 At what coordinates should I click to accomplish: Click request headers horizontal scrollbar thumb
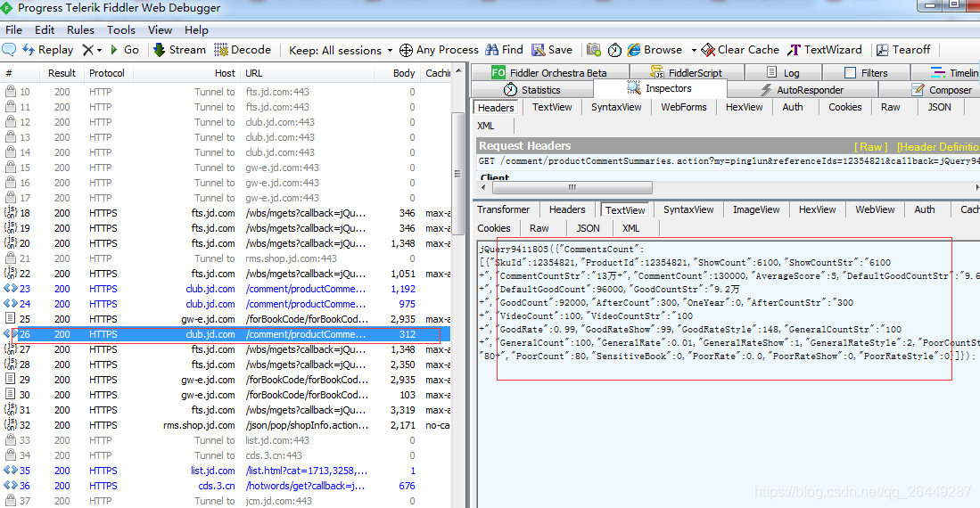pyautogui.click(x=572, y=187)
